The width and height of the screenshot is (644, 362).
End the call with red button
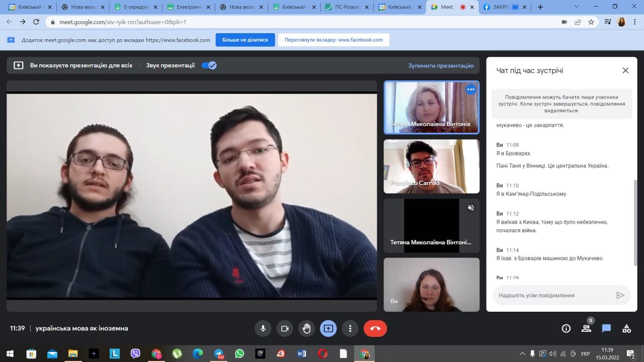[375, 328]
